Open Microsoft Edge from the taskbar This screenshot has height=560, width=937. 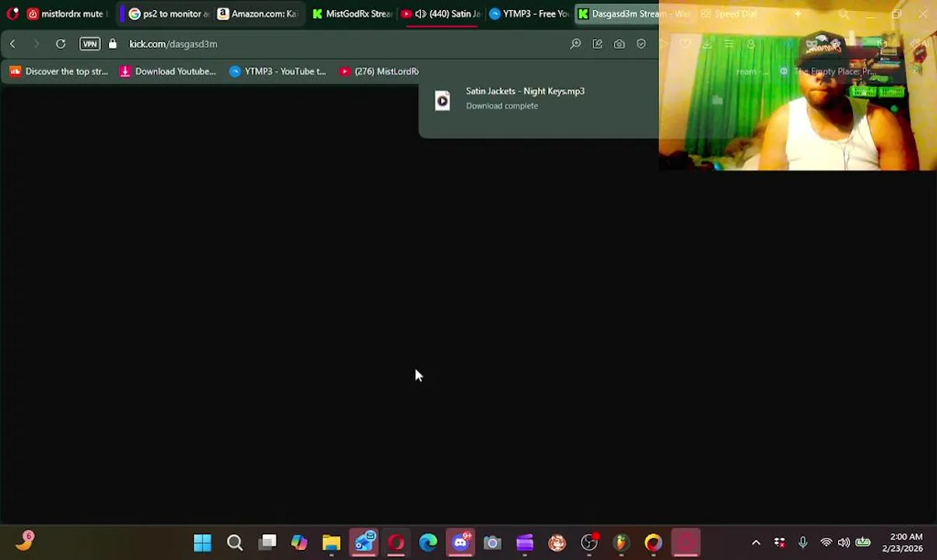[428, 542]
